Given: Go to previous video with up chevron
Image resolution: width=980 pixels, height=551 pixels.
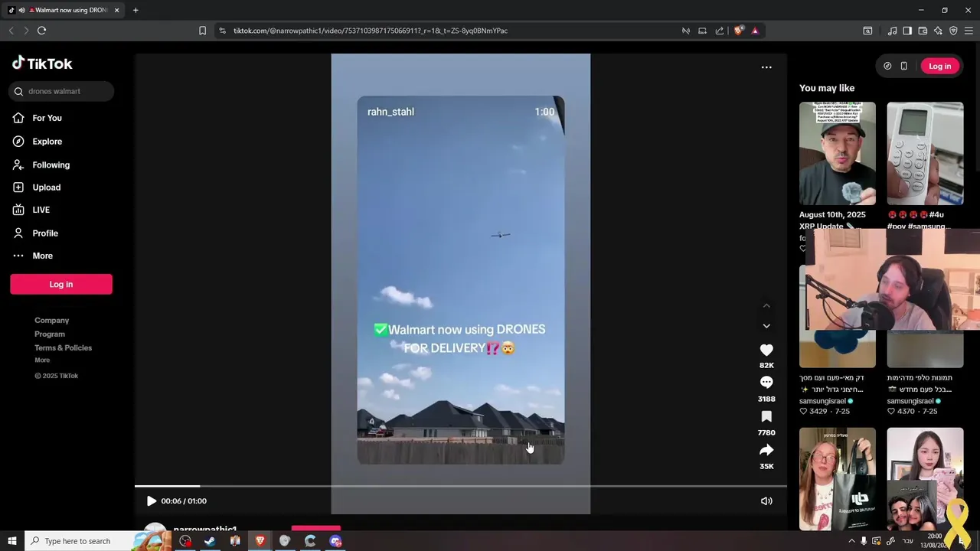Looking at the screenshot, I should (766, 305).
